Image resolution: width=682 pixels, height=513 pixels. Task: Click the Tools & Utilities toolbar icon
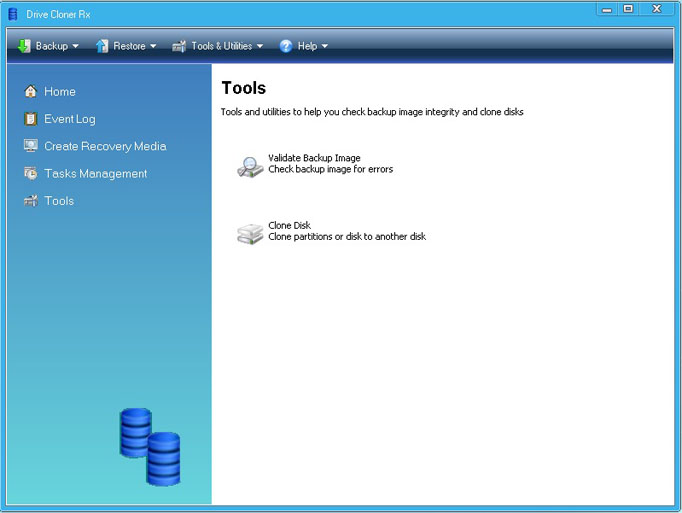point(179,46)
